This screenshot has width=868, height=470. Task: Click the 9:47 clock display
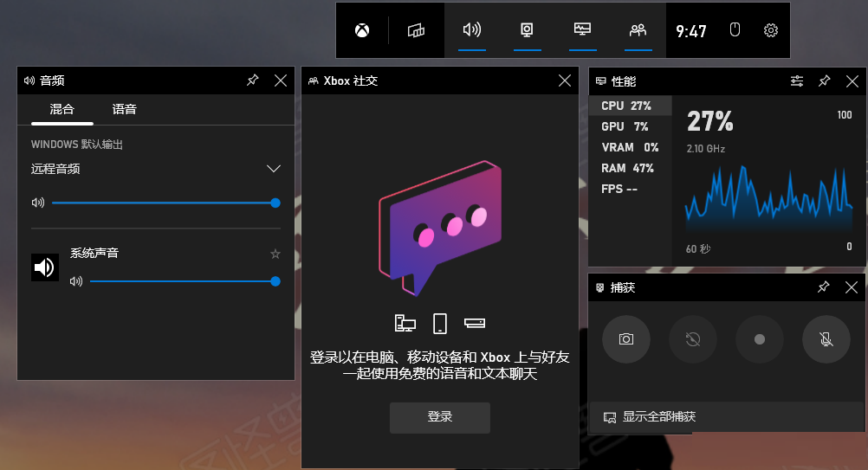click(691, 31)
